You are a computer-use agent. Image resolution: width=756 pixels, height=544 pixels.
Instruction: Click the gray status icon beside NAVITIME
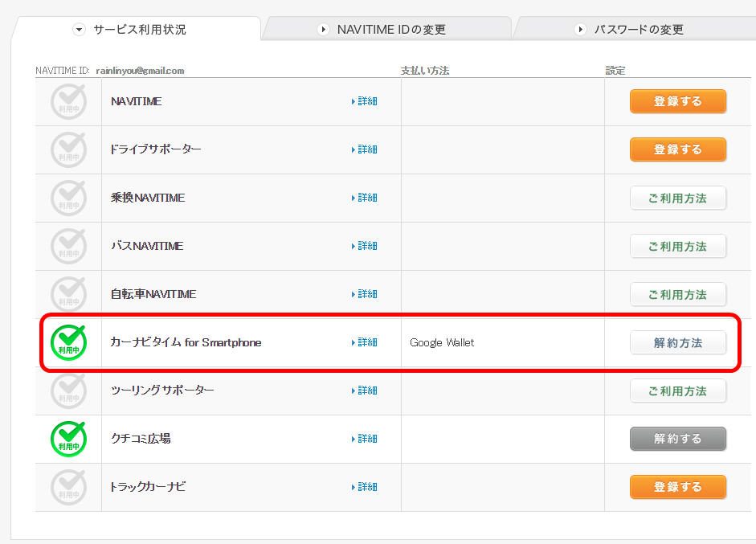coord(68,102)
